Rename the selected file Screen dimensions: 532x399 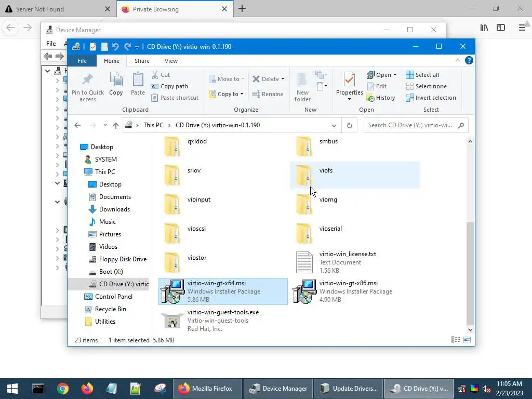(x=268, y=94)
